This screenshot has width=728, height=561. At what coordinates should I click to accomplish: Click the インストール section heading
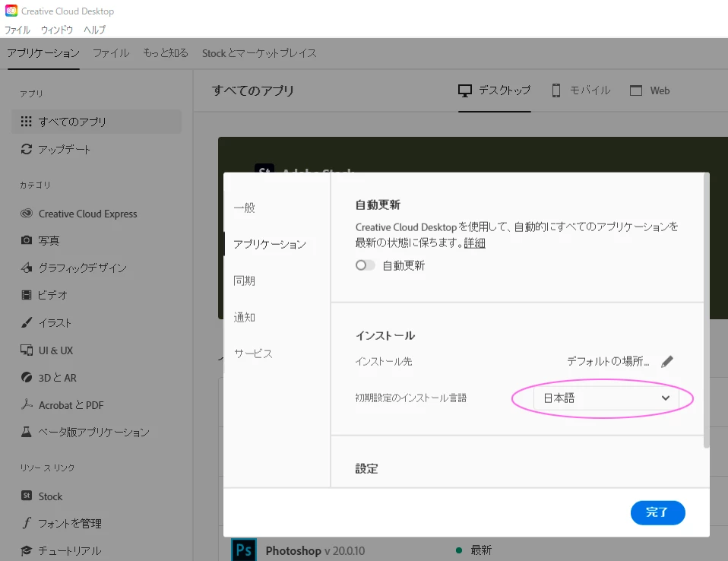point(385,335)
